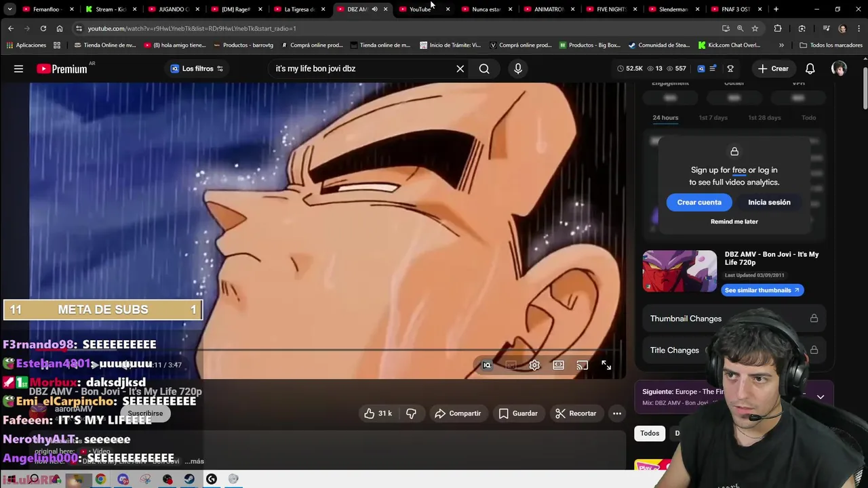Image resolution: width=868 pixels, height=488 pixels.
Task: Save video with Guardar
Action: tap(518, 413)
